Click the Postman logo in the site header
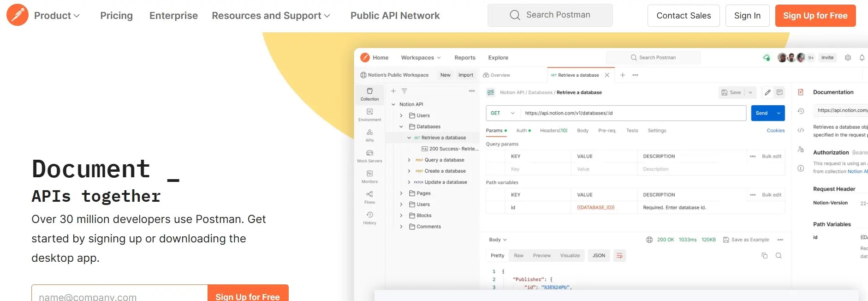Image resolution: width=868 pixels, height=301 pixels. [18, 15]
